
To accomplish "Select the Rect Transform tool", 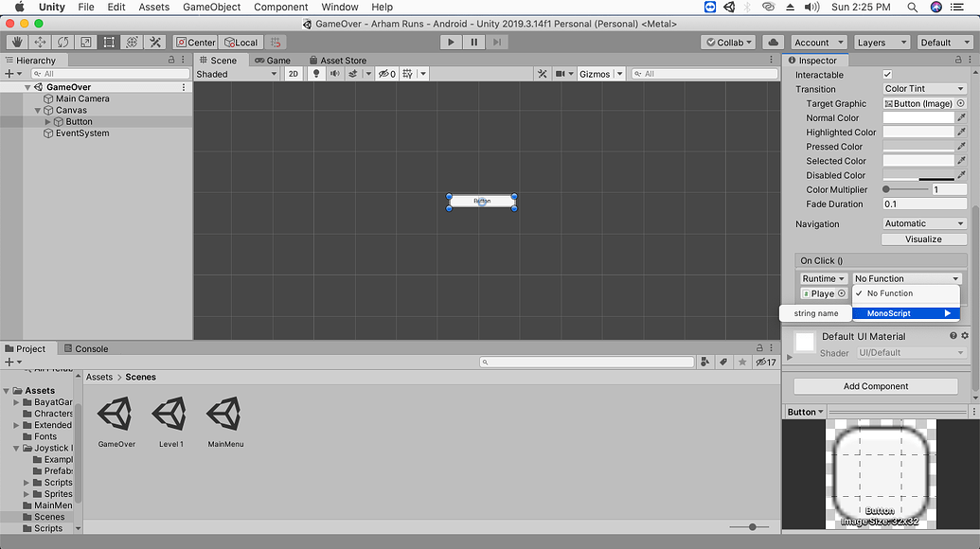I will pos(107,42).
